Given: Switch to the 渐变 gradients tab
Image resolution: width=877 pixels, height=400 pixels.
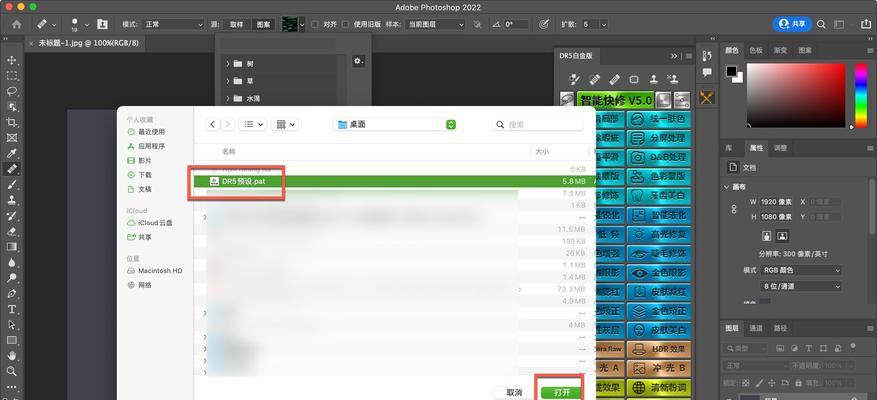Looking at the screenshot, I should pos(780,50).
